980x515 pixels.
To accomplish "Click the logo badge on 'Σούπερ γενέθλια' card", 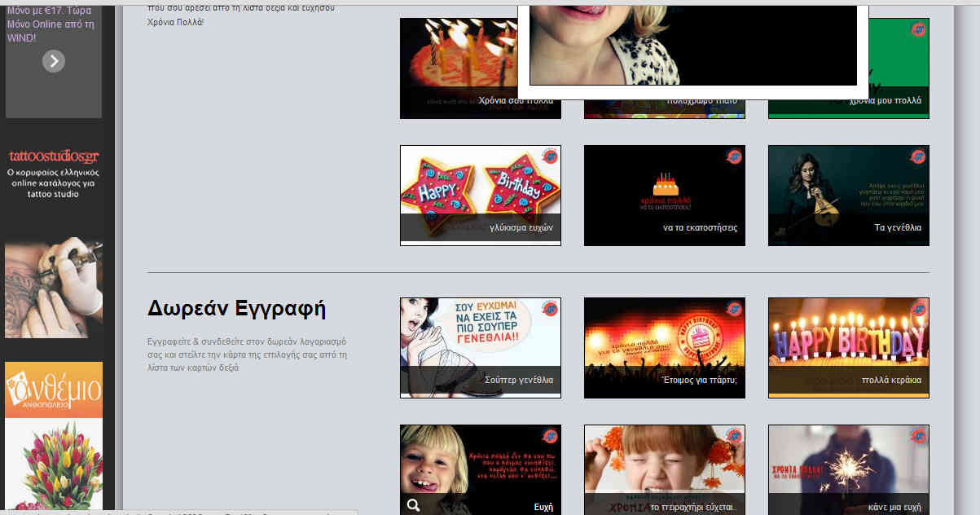I will click(552, 308).
